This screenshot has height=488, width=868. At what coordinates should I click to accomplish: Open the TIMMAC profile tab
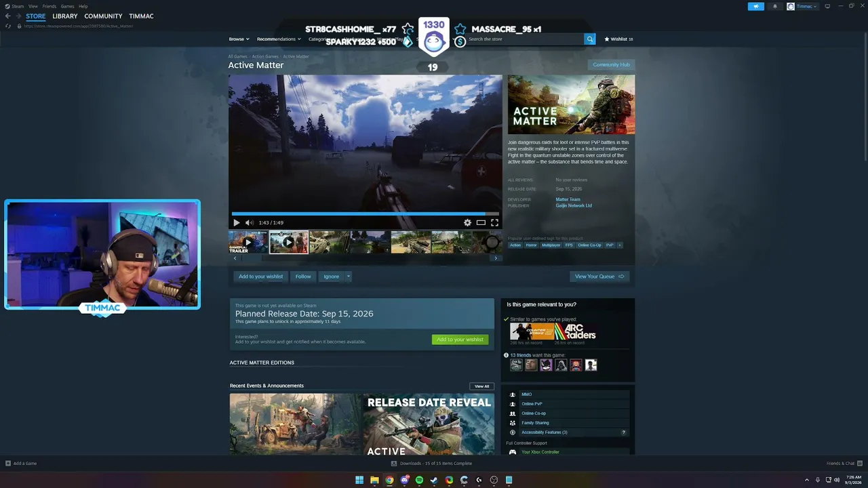point(141,16)
